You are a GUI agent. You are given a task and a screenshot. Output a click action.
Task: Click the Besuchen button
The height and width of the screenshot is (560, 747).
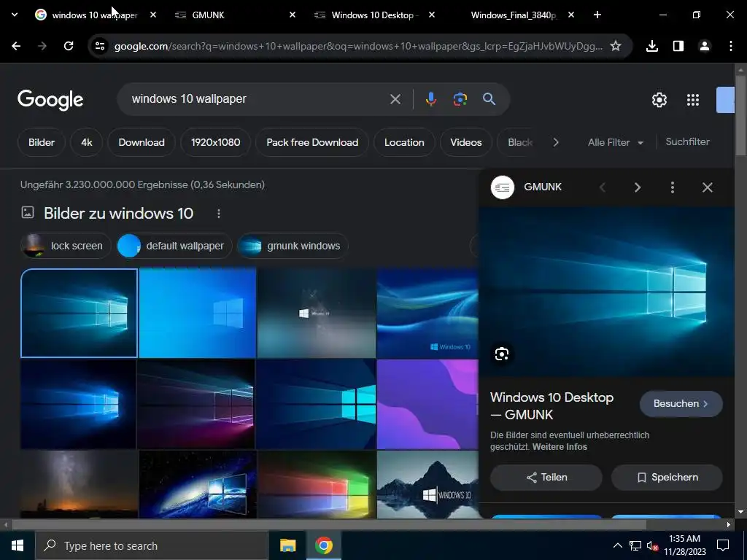[681, 403]
